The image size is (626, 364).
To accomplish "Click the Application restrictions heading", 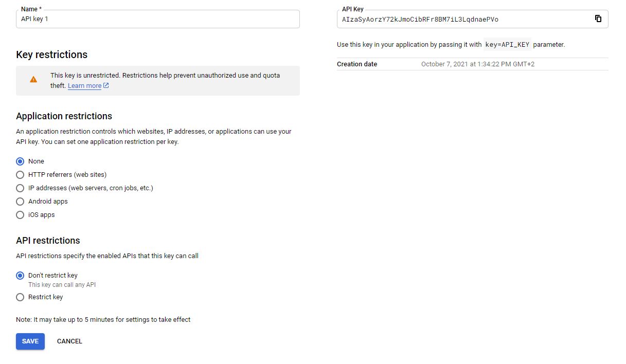I will [64, 116].
